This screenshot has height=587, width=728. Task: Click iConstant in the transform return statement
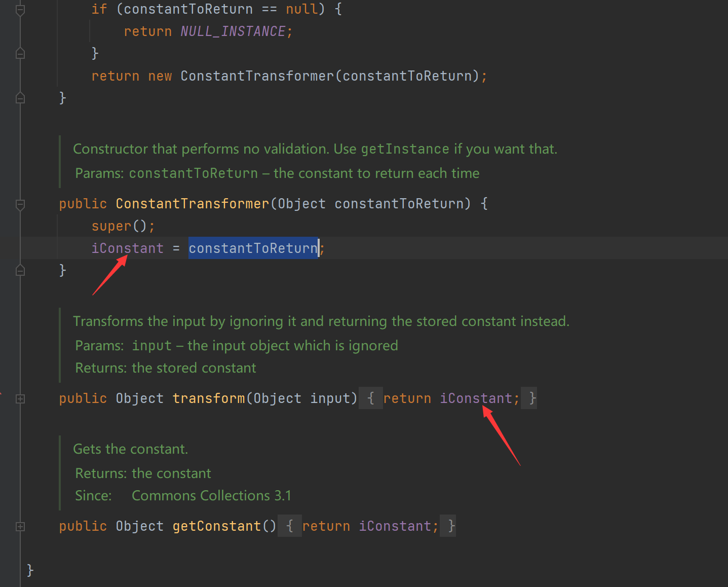pyautogui.click(x=476, y=398)
